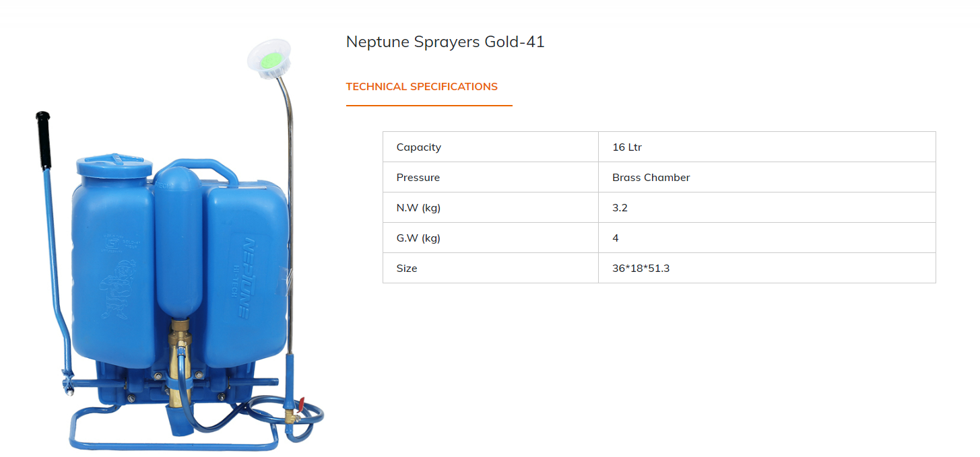Open the Technical Specifications tab
The width and height of the screenshot is (980, 457).
(422, 87)
